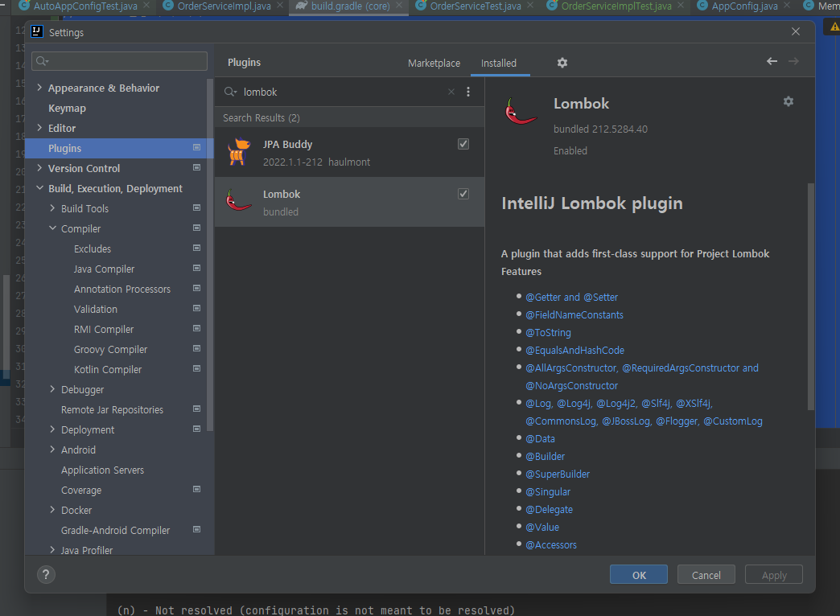Open the Lombok plugin gear options
The height and width of the screenshot is (616, 840).
[x=788, y=101]
